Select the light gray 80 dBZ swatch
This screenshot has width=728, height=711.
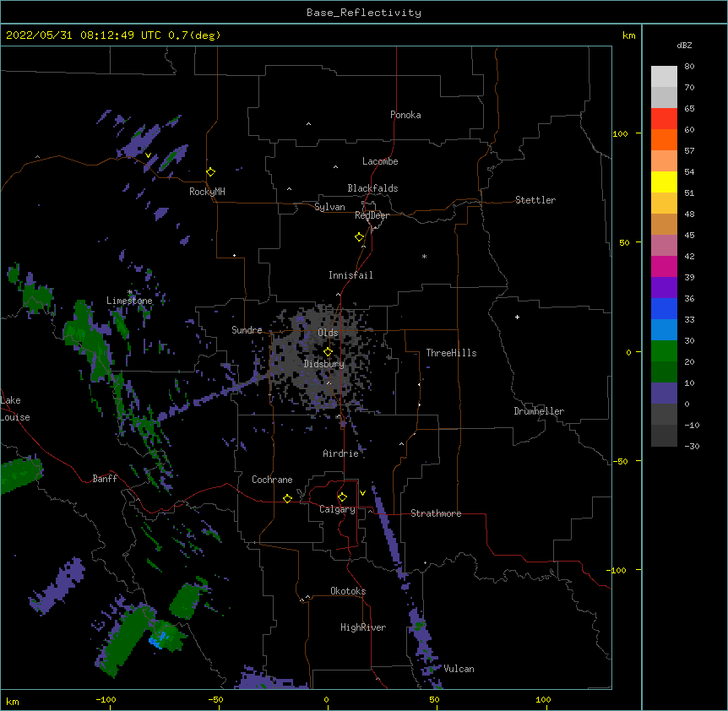pyautogui.click(x=664, y=77)
